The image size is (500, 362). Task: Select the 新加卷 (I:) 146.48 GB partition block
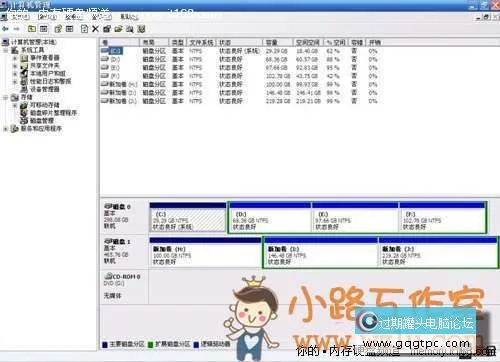321,252
